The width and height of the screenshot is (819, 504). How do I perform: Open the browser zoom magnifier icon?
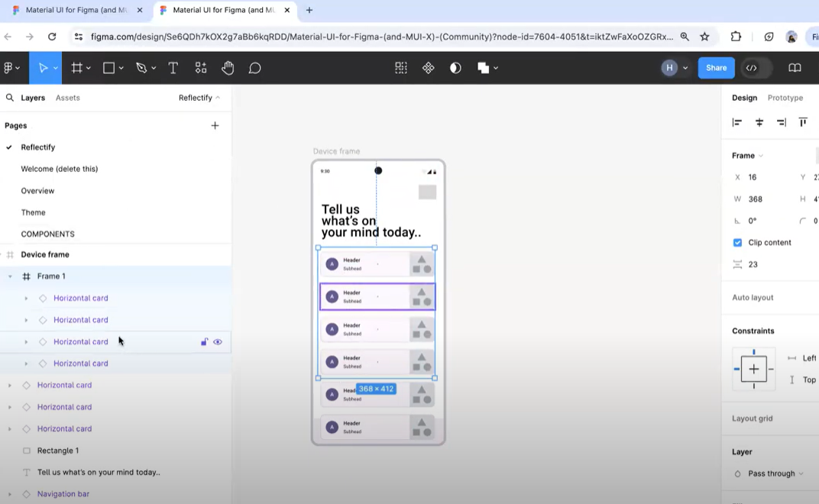685,37
